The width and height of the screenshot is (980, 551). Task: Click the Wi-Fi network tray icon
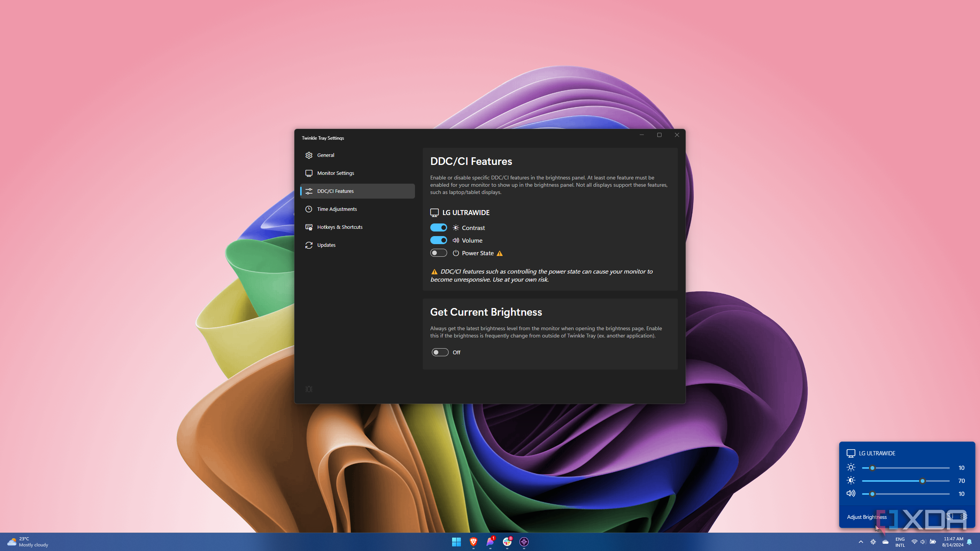click(x=914, y=542)
